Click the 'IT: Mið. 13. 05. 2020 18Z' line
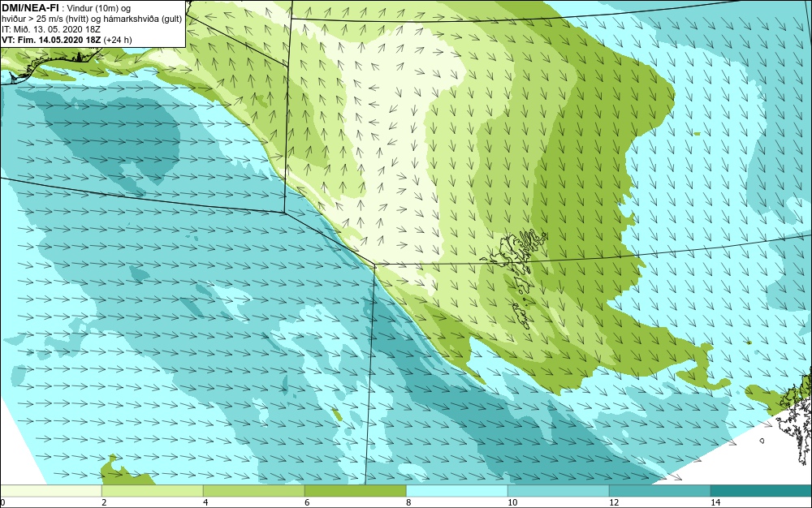The width and height of the screenshot is (812, 508). tap(51, 29)
